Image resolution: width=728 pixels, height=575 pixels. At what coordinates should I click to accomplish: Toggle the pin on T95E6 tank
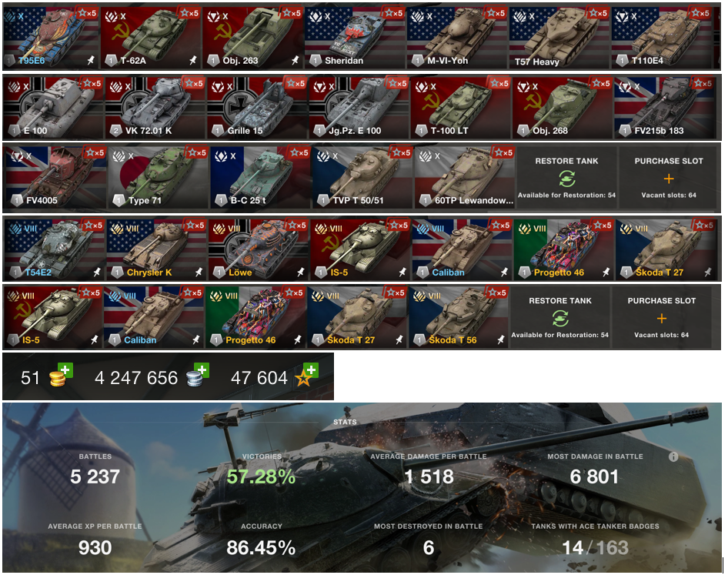tap(91, 60)
